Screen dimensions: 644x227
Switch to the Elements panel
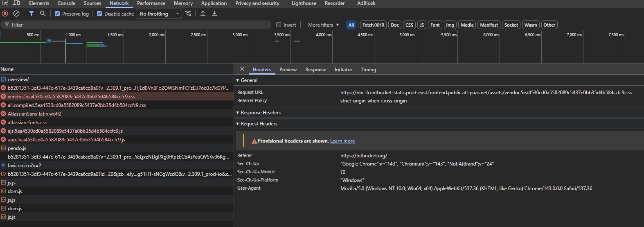click(x=39, y=3)
